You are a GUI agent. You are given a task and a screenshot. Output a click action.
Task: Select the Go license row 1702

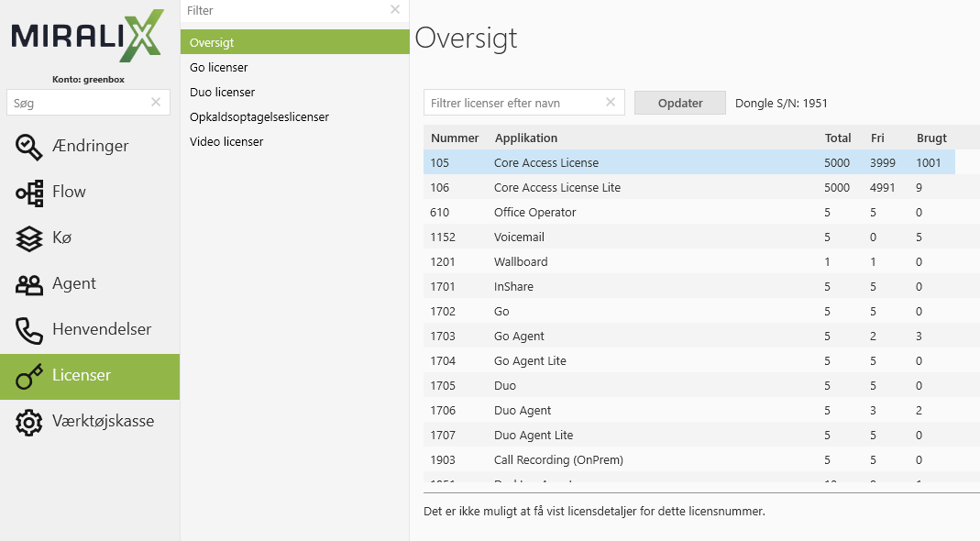click(688, 312)
